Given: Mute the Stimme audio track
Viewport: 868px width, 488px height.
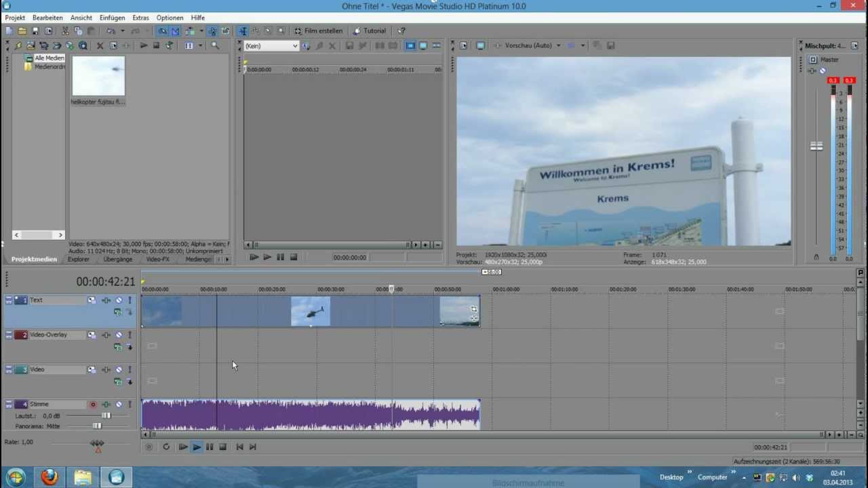Looking at the screenshot, I should 119,404.
